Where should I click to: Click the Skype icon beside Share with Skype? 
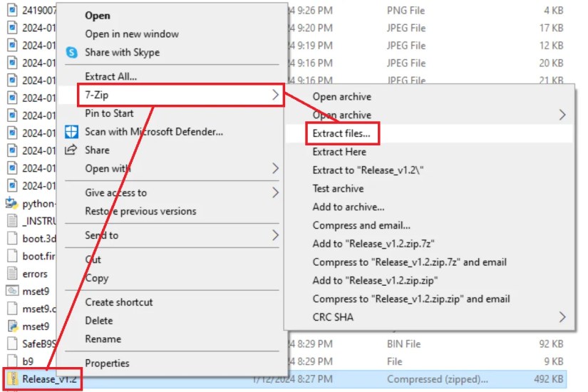click(x=71, y=52)
